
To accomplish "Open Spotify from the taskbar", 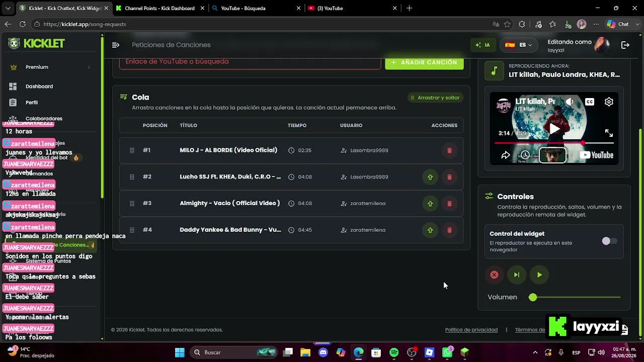I will [x=394, y=352].
